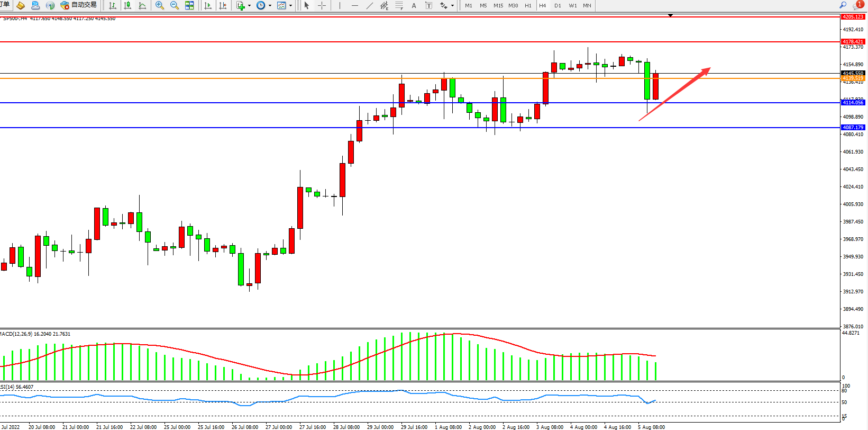Expand the add indicators dropdown arrow
The width and height of the screenshot is (868, 430).
[x=249, y=6]
